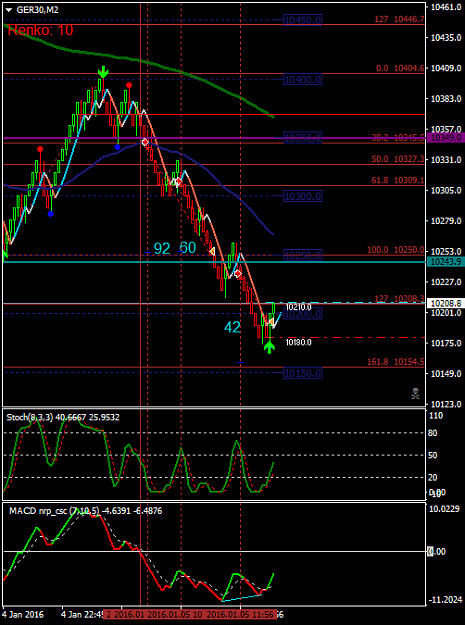Click the skull icon on the chart

pos(415,393)
